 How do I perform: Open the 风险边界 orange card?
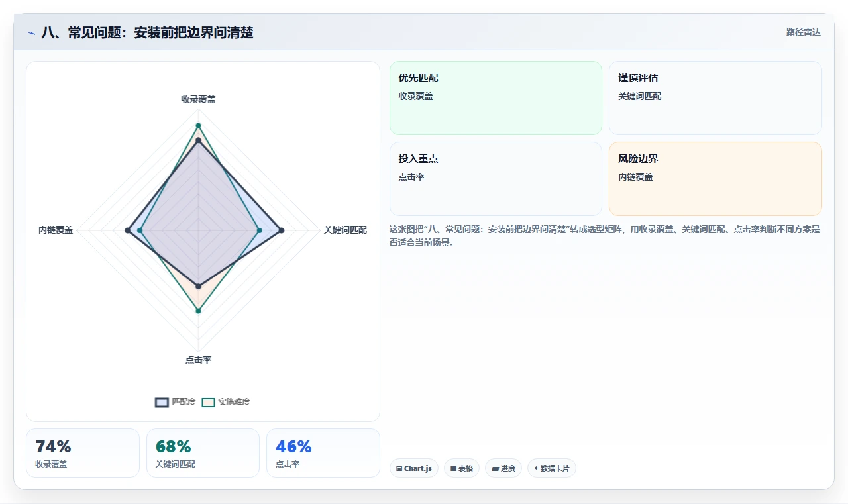click(715, 179)
